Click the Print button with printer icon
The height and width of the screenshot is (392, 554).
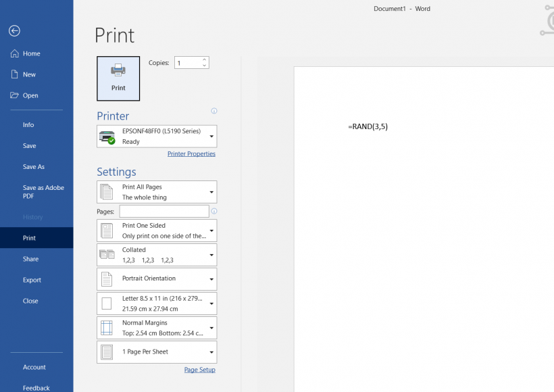pos(118,78)
